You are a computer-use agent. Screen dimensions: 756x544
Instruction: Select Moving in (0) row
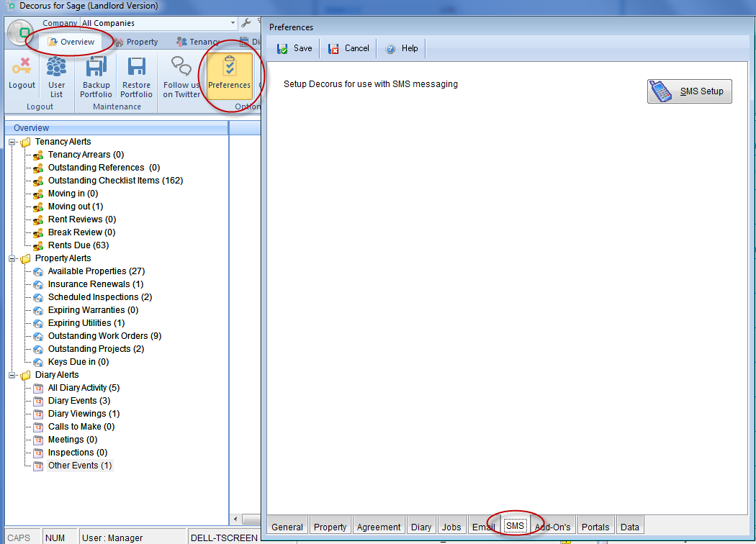73,194
